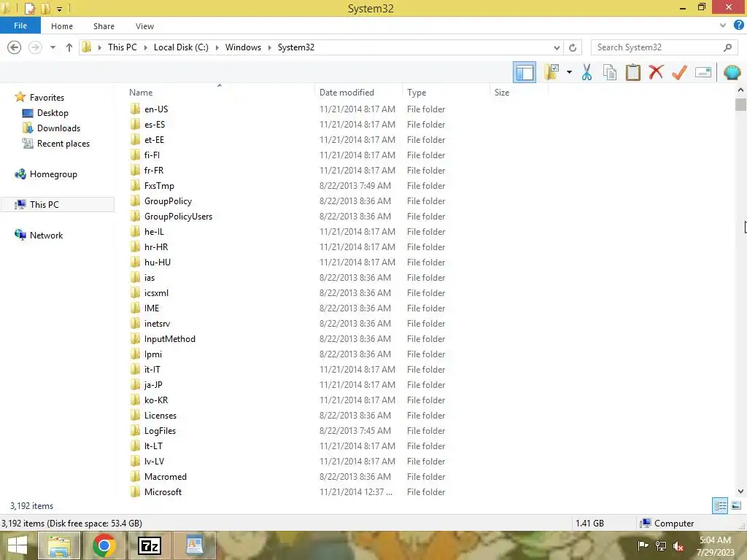Click Local Disk (C:) in the address path
Image resolution: width=747 pixels, height=560 pixels.
[x=181, y=47]
